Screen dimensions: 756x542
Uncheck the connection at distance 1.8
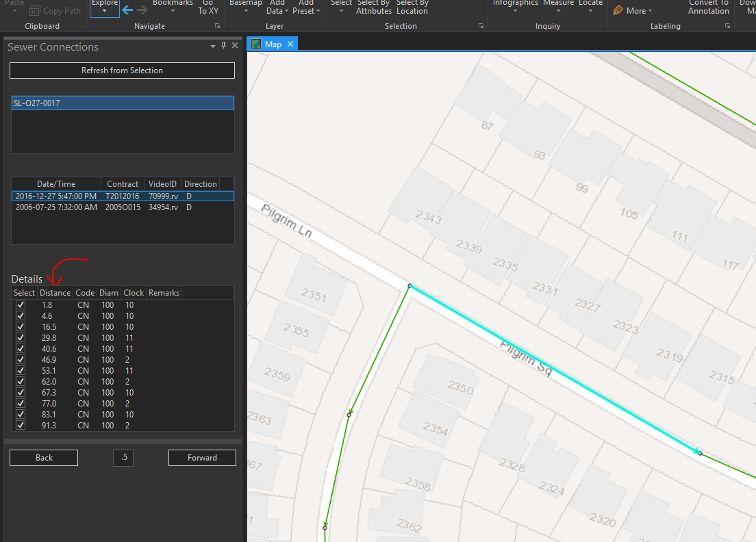[21, 305]
